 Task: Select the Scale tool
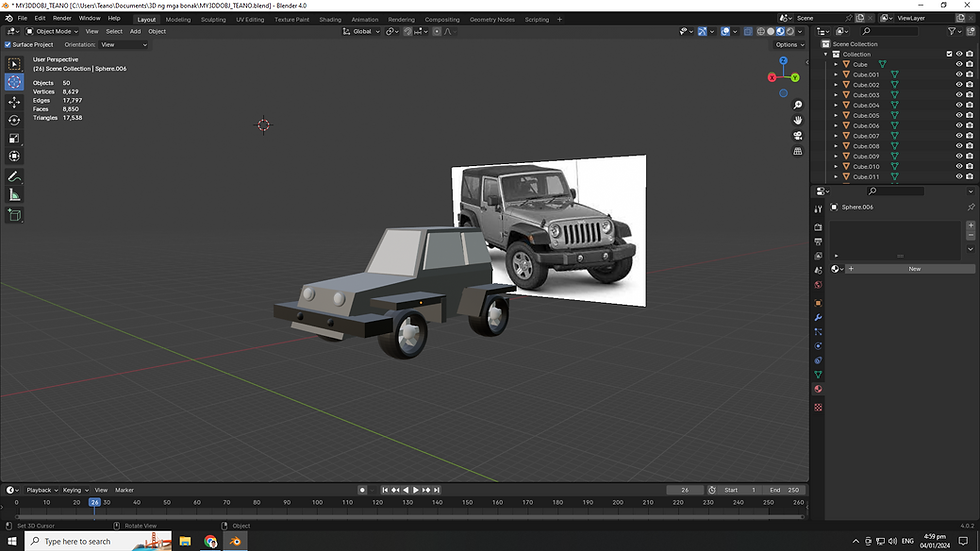click(x=14, y=138)
